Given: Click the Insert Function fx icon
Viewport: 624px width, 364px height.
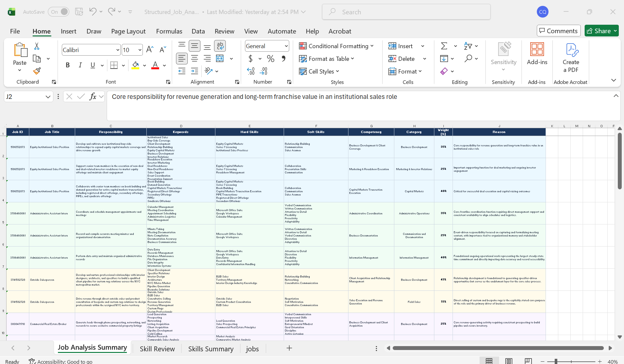Looking at the screenshot, I should pos(93,96).
